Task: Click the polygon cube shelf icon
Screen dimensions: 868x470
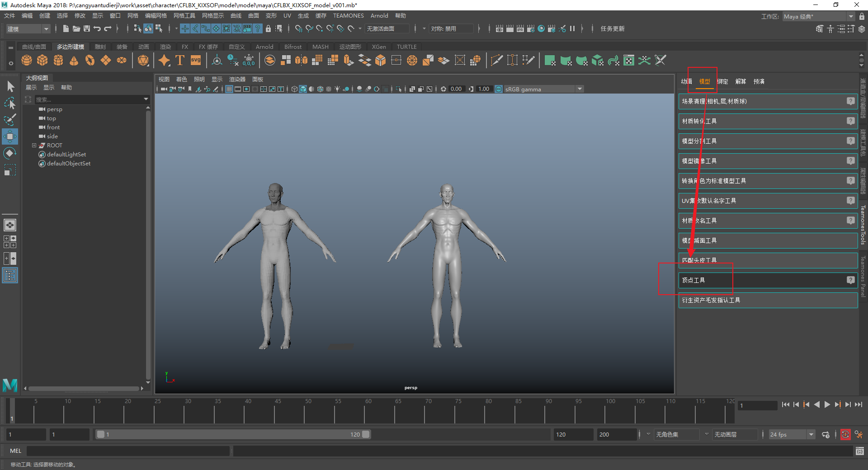Action: (x=42, y=61)
